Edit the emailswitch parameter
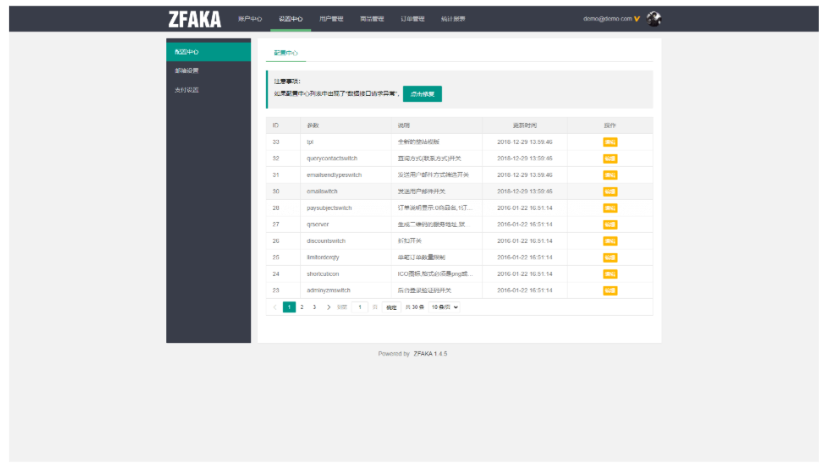Viewport: 829px width, 474px height. coord(609,191)
